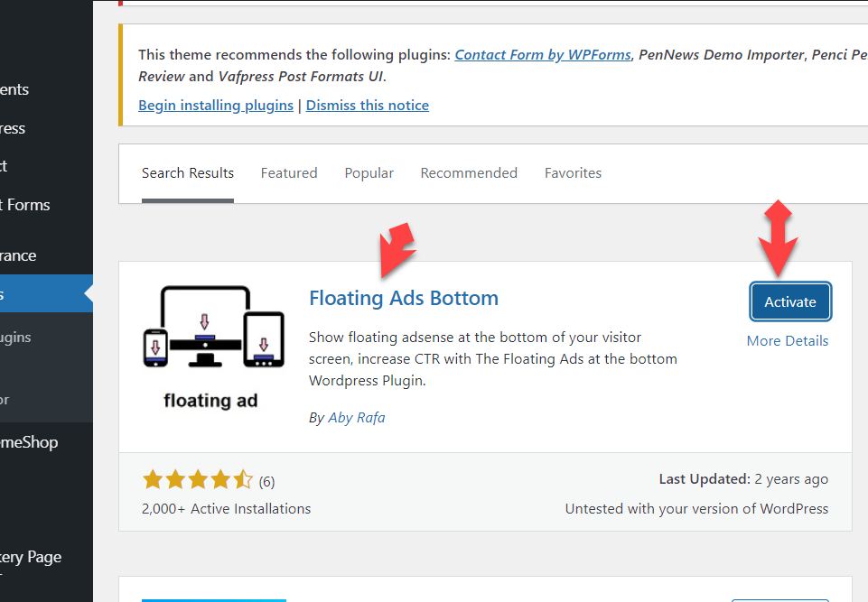Open More Details for Floating Ads Bottom
This screenshot has height=602, width=868.
point(787,341)
